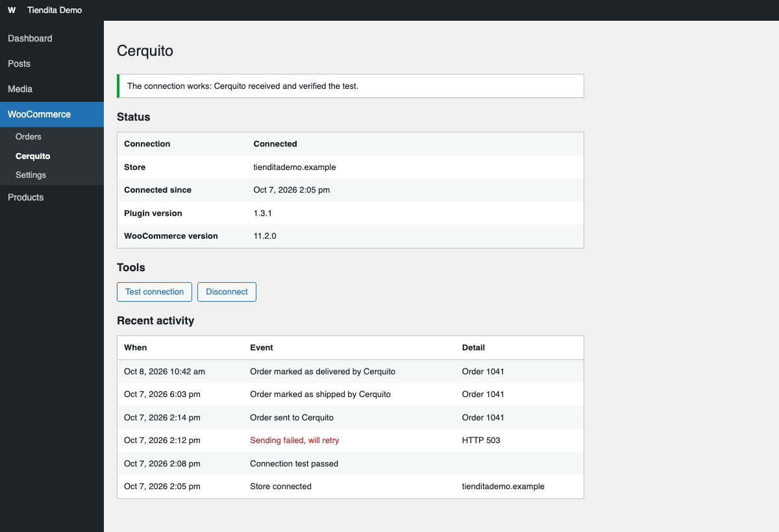The height and width of the screenshot is (532, 779).
Task: Click the Test connection button
Action: point(155,292)
